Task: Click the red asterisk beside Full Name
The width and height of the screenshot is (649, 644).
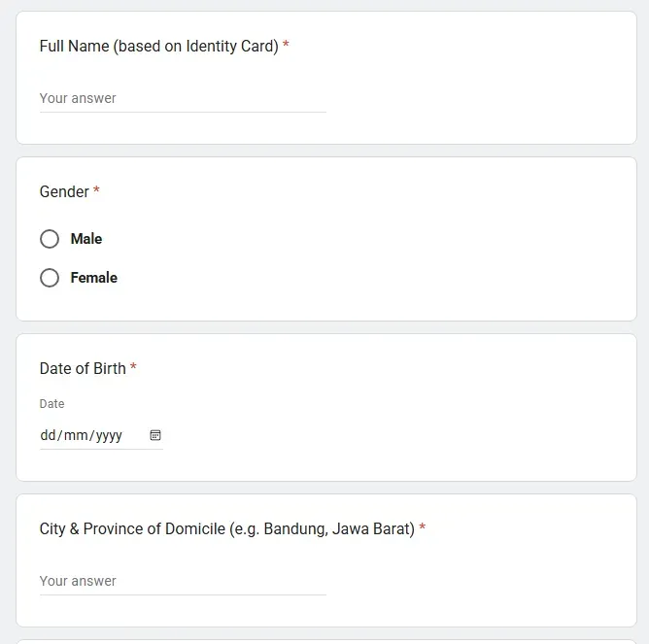Action: [x=286, y=46]
